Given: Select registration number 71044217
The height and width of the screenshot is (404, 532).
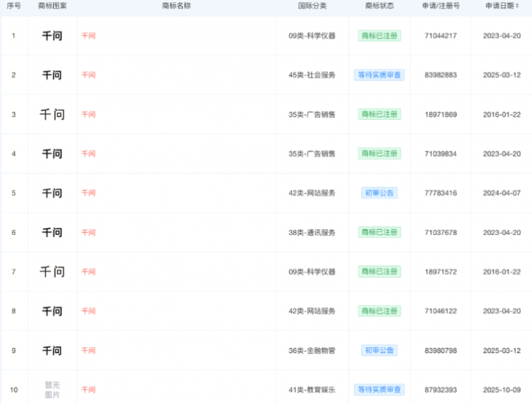Looking at the screenshot, I should [440, 35].
